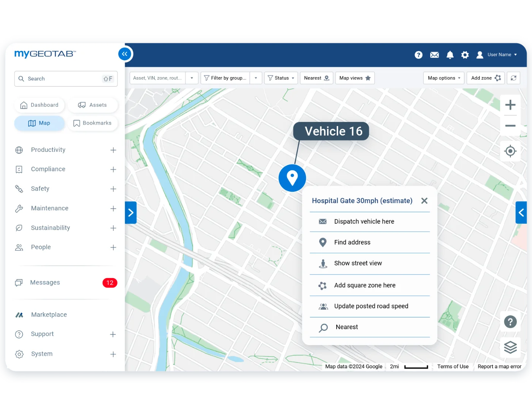Expand the Maintenance section
The height and width of the screenshot is (415, 532).
click(x=113, y=208)
